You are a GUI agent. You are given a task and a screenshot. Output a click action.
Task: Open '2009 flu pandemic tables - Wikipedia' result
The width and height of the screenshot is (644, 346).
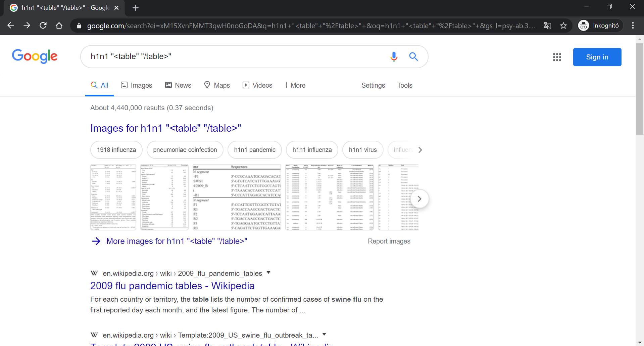172,286
